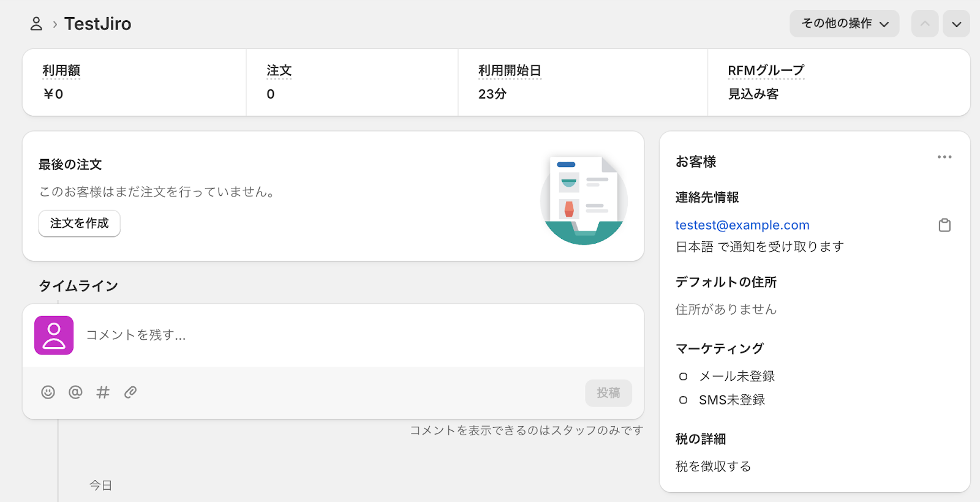
Task: Click the 投稿 button
Action: coord(608,393)
